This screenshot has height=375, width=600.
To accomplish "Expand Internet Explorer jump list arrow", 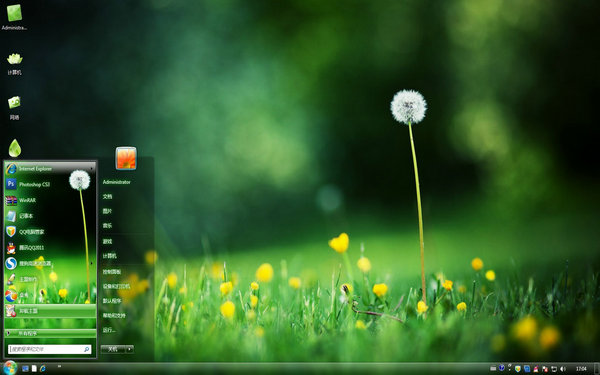I will [92, 168].
